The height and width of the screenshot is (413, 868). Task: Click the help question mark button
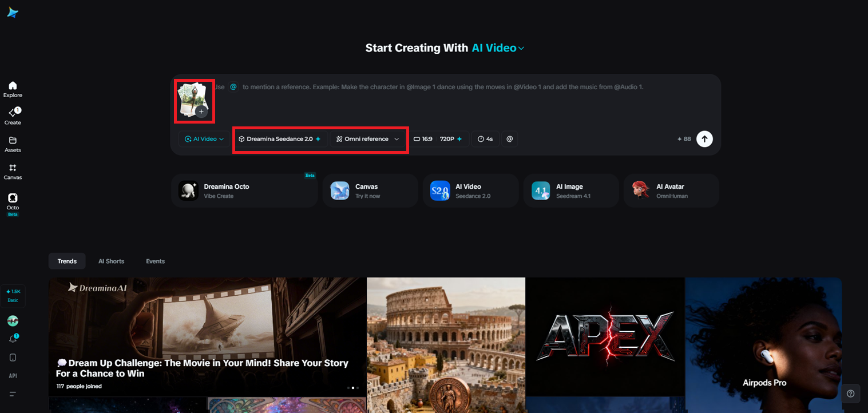(851, 394)
